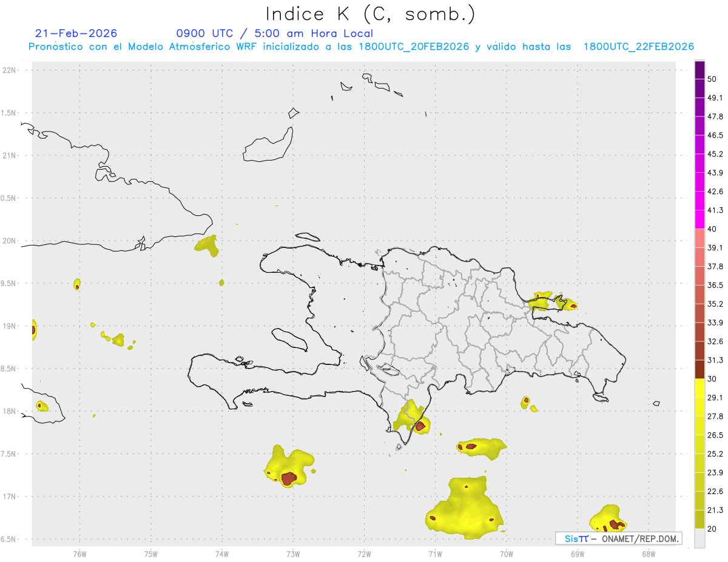
Task: Click the "68W" longitude axis label
Action: [649, 555]
